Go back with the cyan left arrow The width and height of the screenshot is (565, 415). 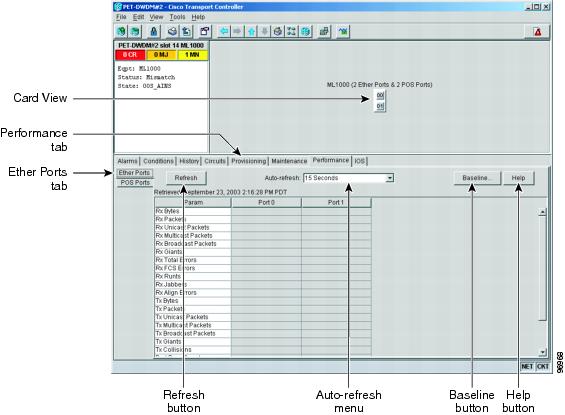click(x=224, y=32)
